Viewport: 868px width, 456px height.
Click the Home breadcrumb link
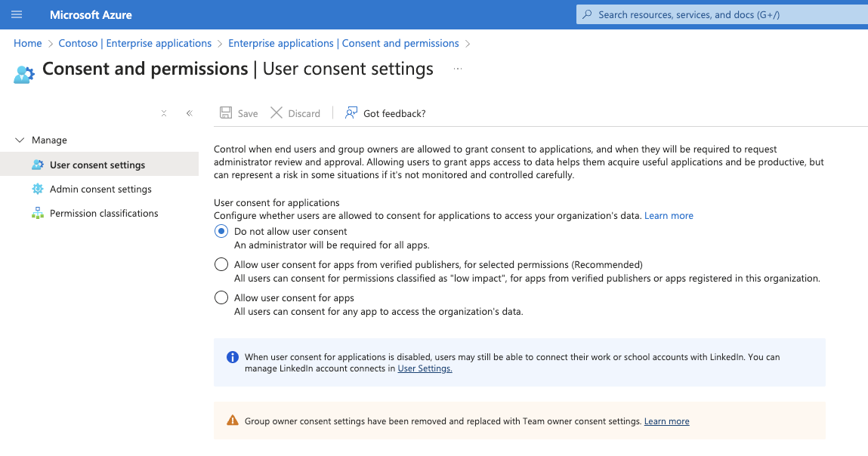point(28,43)
